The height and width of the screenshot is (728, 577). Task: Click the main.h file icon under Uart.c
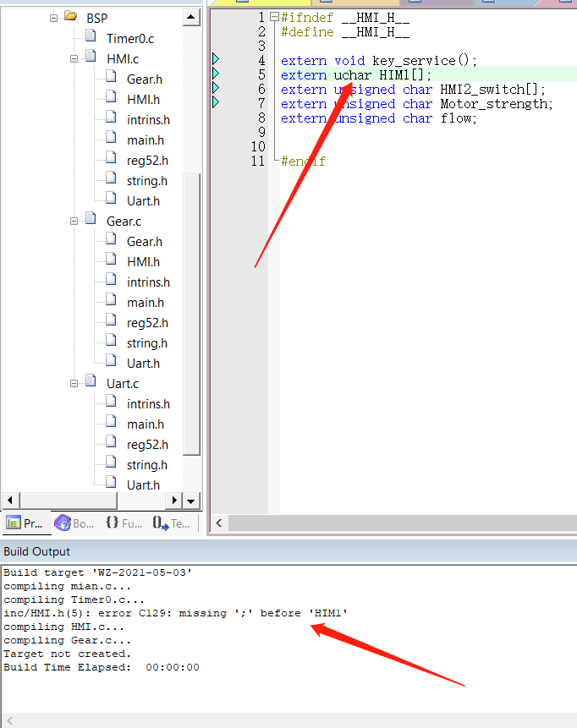(x=111, y=421)
